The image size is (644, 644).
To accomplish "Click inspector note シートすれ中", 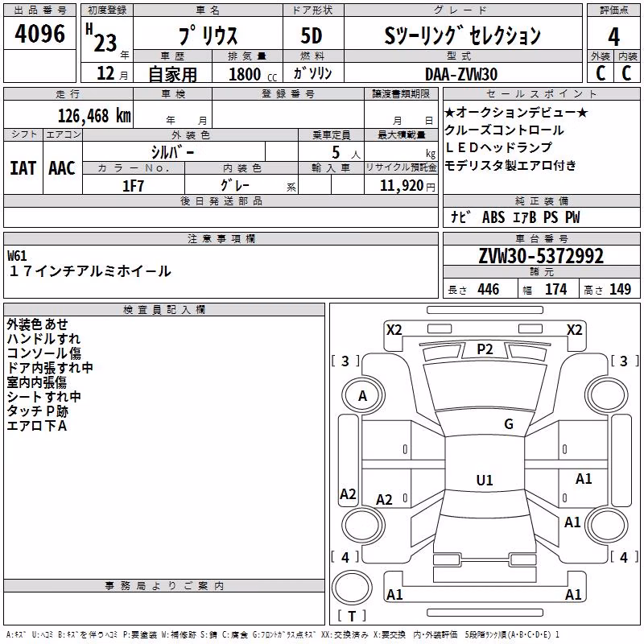I will coord(43,396).
